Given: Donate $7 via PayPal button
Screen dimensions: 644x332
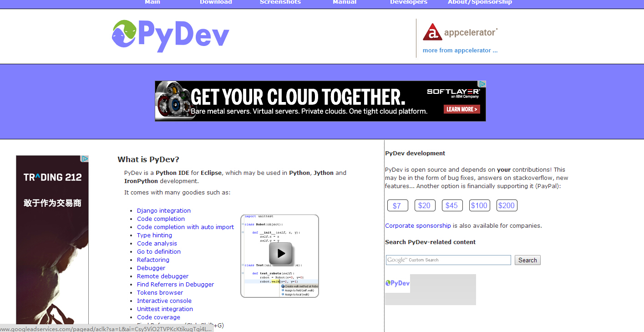Looking at the screenshot, I should pyautogui.click(x=398, y=205).
